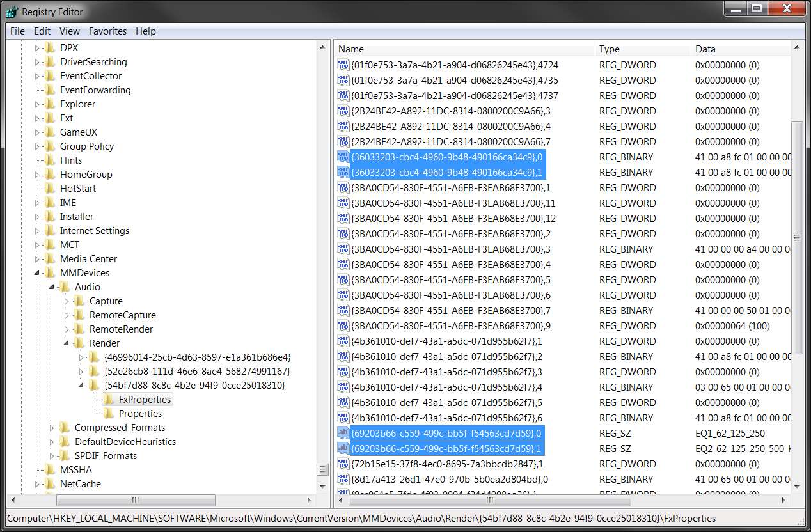The image size is (811, 532).
Task: Expand the Compressed_Formats key
Action: click(x=52, y=428)
